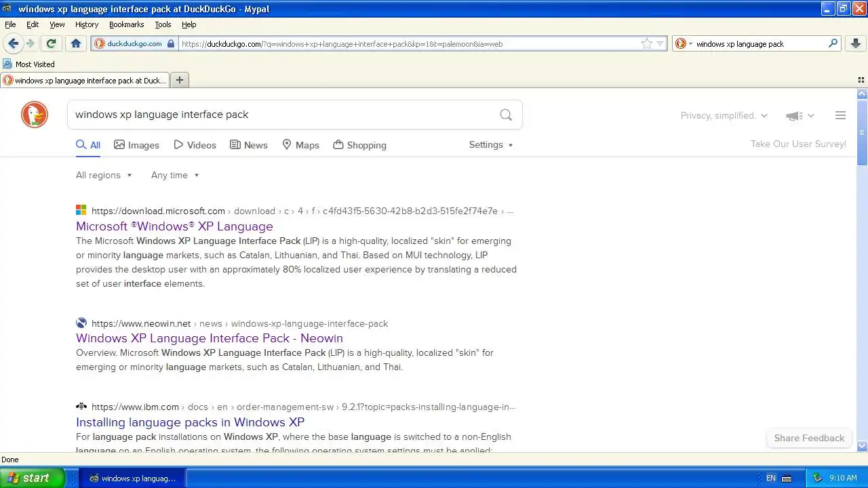
Task: Click the magnifier in the browser search box
Action: coord(833,43)
